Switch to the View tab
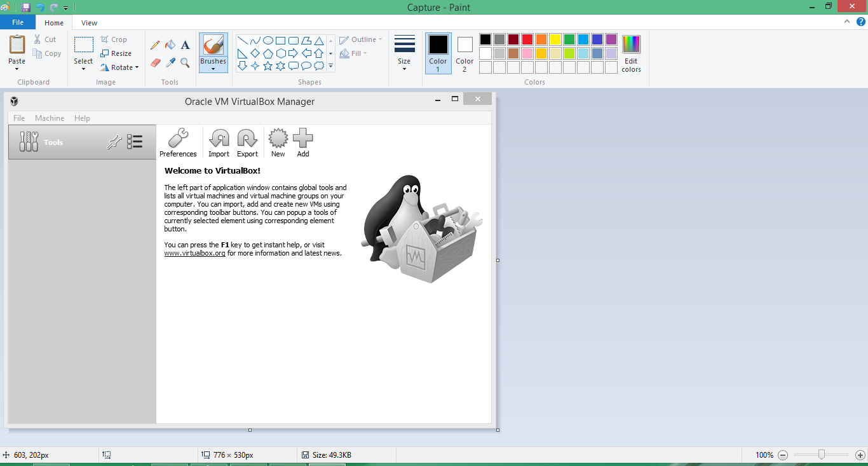The width and height of the screenshot is (868, 466). tap(90, 23)
